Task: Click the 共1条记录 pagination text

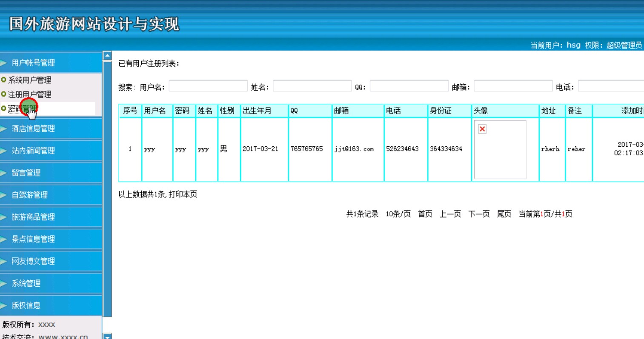Action: coord(362,214)
